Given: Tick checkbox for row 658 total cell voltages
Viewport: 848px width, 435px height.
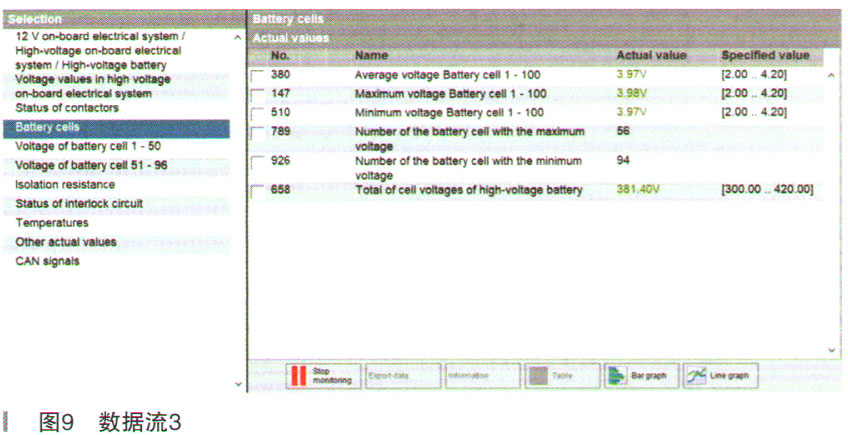Looking at the screenshot, I should (258, 190).
